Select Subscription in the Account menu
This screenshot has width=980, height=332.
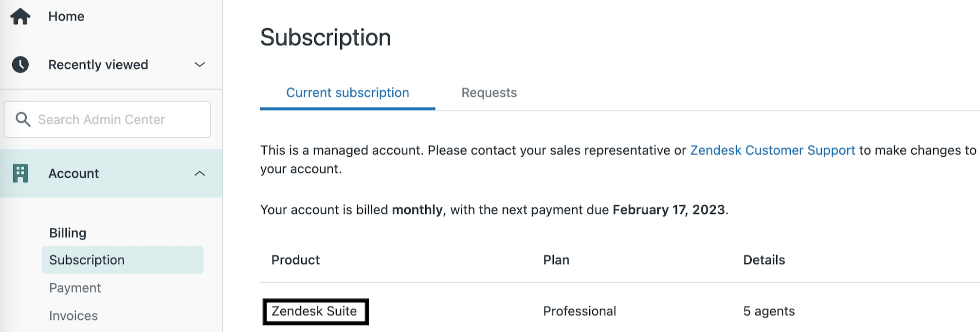(87, 260)
